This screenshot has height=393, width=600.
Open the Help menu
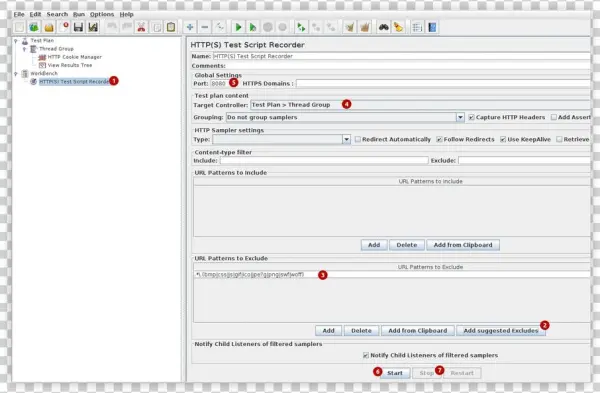point(126,14)
